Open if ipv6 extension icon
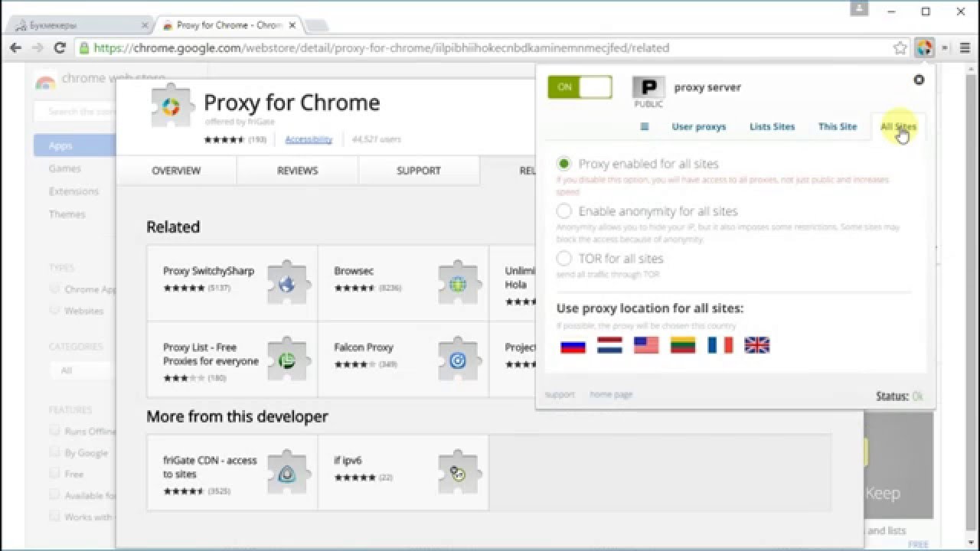Viewport: 980px width, 551px height. pyautogui.click(x=458, y=472)
